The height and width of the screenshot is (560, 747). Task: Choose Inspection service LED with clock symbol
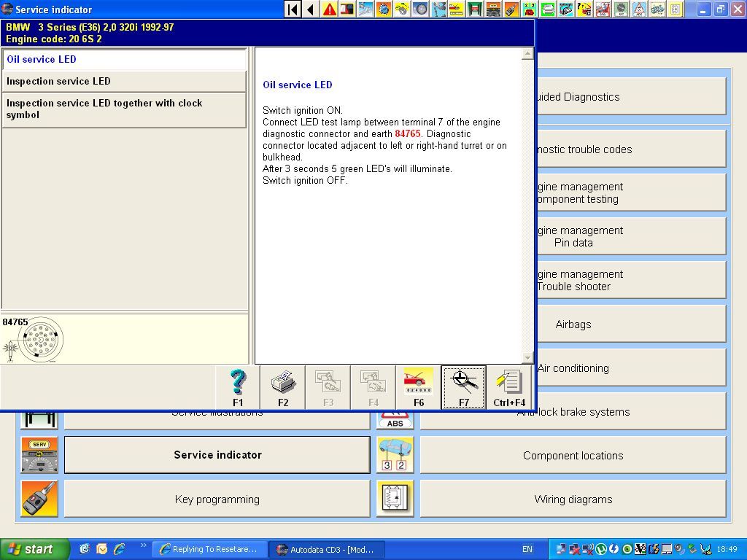click(x=124, y=109)
